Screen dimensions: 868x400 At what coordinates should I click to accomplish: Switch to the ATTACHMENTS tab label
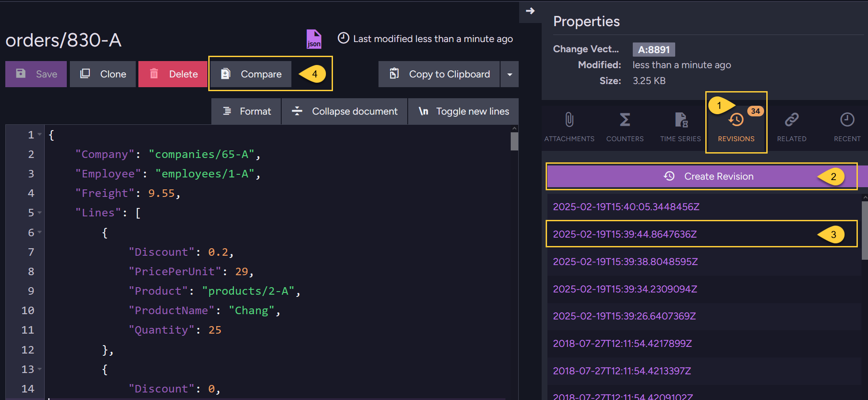pyautogui.click(x=569, y=138)
